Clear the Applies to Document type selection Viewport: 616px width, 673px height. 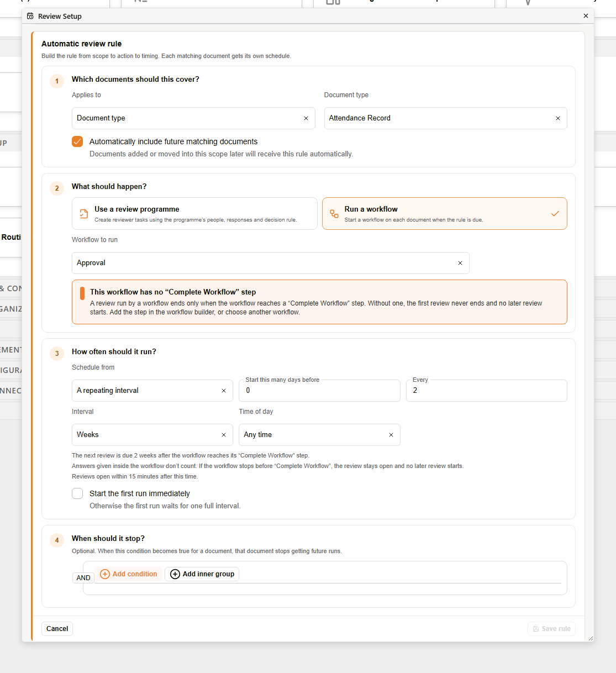pyautogui.click(x=306, y=118)
